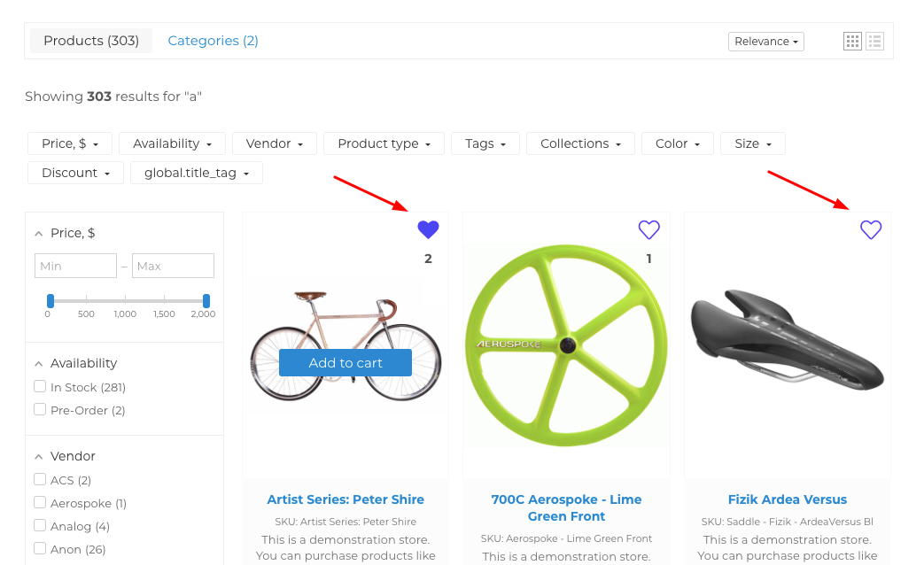The width and height of the screenshot is (924, 565).
Task: Add 700C Aerospoke wheel to wishlist
Action: [x=648, y=229]
